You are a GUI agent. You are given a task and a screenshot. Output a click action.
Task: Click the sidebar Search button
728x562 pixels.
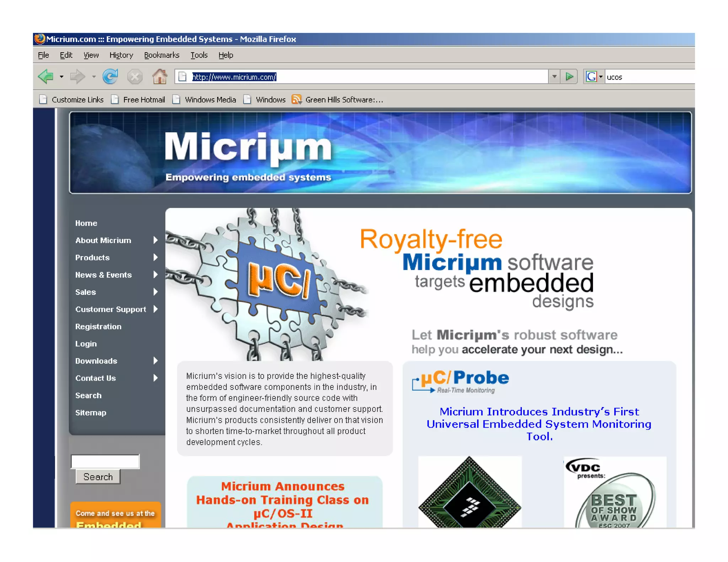(98, 477)
